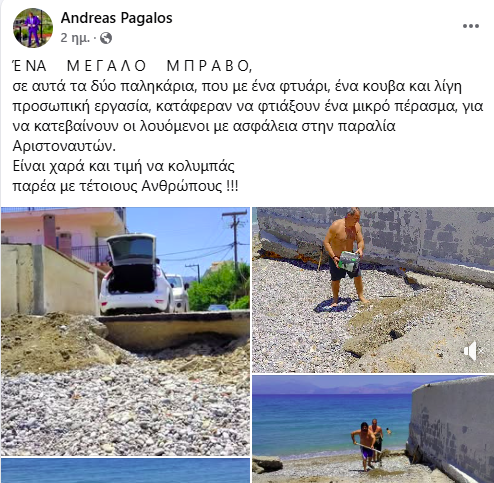Open the white car beach photo
The image size is (494, 483).
pyautogui.click(x=125, y=331)
